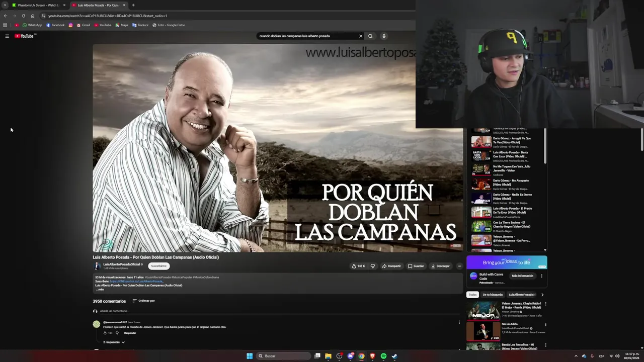Image resolution: width=644 pixels, height=362 pixels.
Task: Click the Suscribirme subscribe button
Action: pyautogui.click(x=158, y=266)
